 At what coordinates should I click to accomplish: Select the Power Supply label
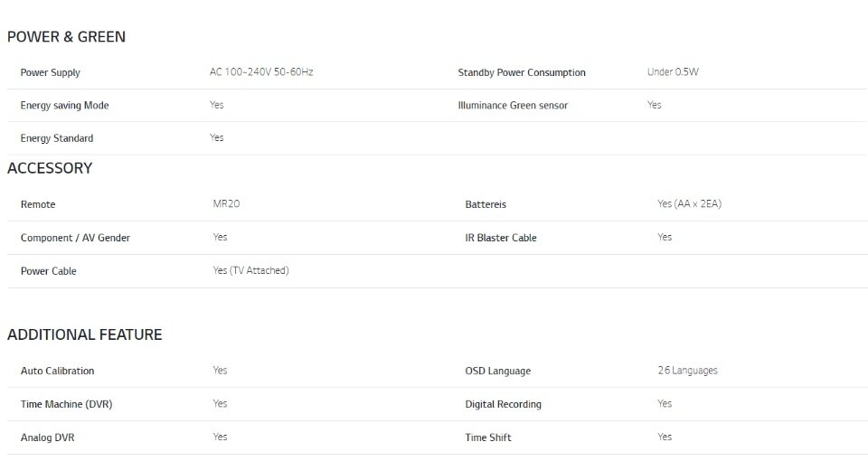(x=51, y=72)
